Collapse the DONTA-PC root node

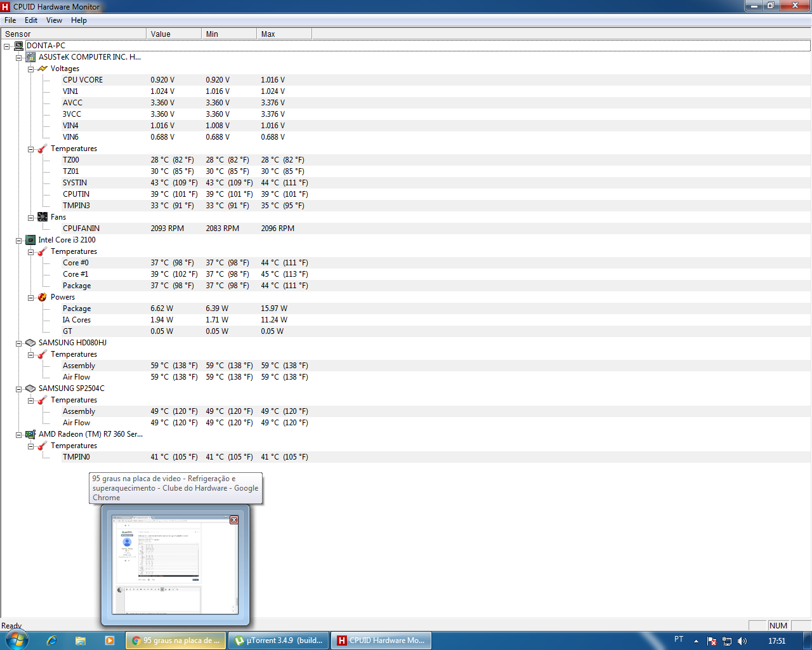pyautogui.click(x=6, y=46)
